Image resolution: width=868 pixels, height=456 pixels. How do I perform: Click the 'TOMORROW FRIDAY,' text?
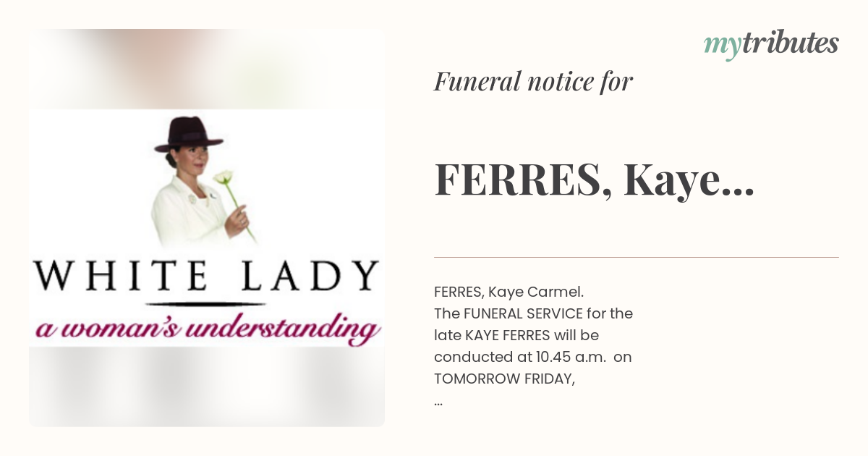pos(504,379)
